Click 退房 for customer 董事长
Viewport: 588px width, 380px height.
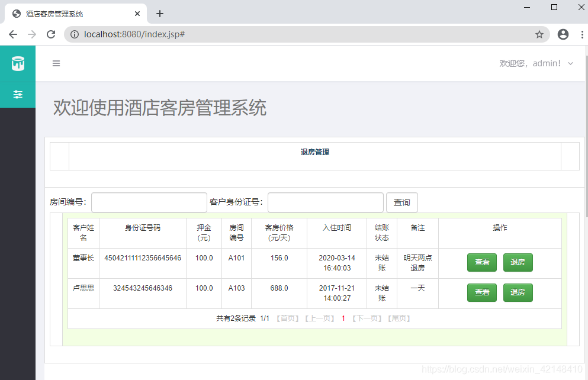pos(518,262)
